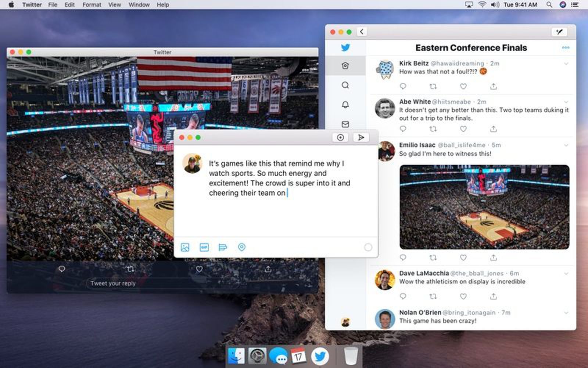This screenshot has height=368, width=588.
Task: Open Direct Messages from the sidebar envelope
Action: pos(345,124)
